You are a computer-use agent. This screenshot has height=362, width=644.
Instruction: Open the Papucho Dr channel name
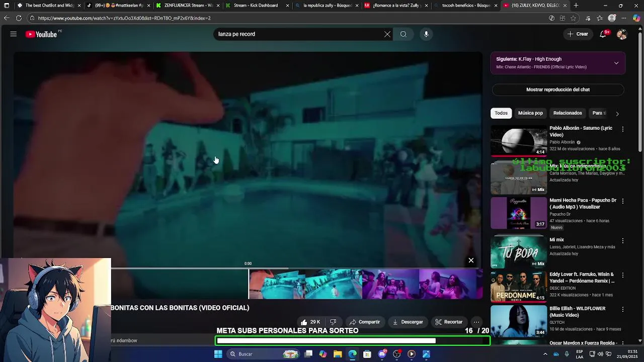[560, 214]
